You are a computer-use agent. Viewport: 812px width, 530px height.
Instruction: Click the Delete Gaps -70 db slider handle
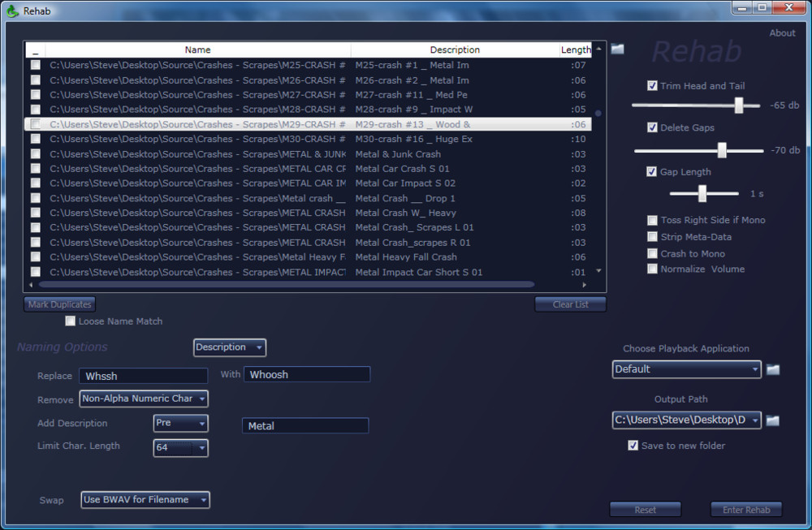(721, 150)
